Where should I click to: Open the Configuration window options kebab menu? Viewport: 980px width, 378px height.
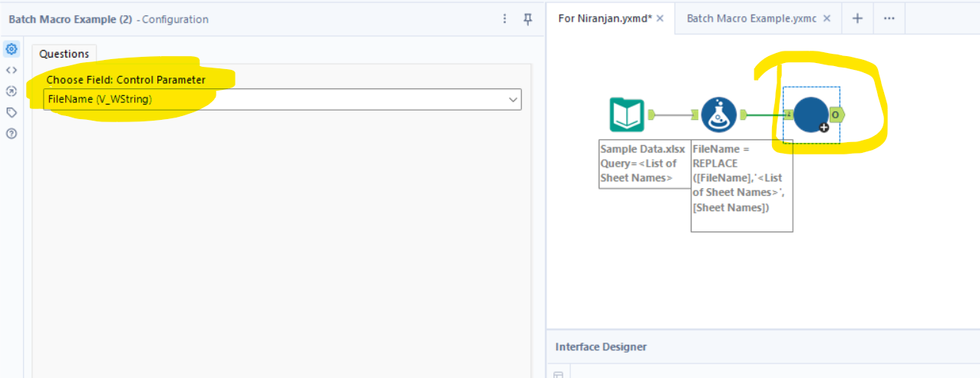504,19
